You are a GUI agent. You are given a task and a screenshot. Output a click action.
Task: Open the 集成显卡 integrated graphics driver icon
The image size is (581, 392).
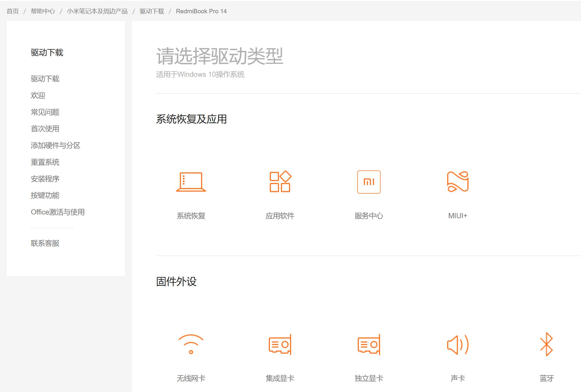(x=280, y=345)
